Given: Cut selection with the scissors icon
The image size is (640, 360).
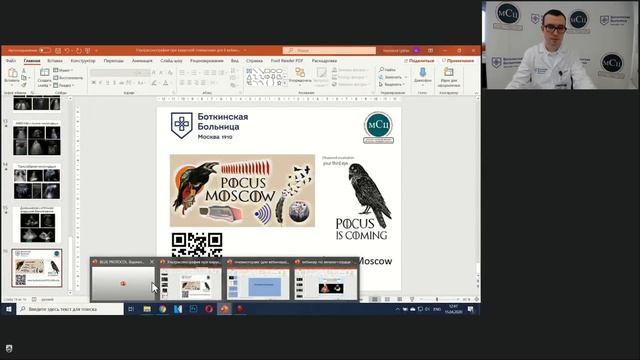Looking at the screenshot, I should tap(24, 71).
